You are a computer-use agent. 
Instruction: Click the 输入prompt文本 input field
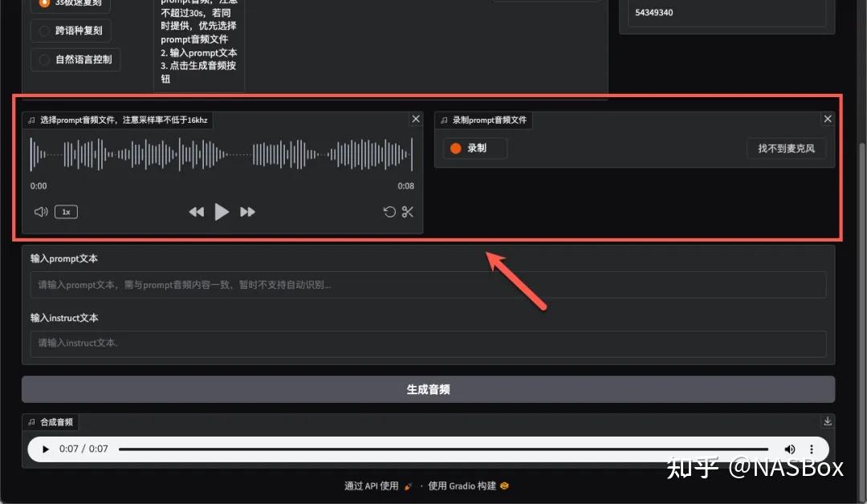tap(428, 285)
